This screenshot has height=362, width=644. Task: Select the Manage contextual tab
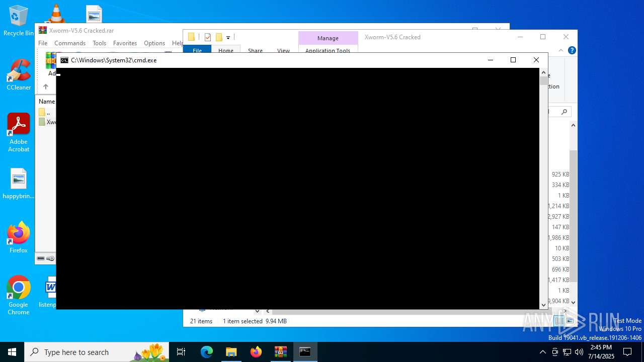tap(328, 38)
